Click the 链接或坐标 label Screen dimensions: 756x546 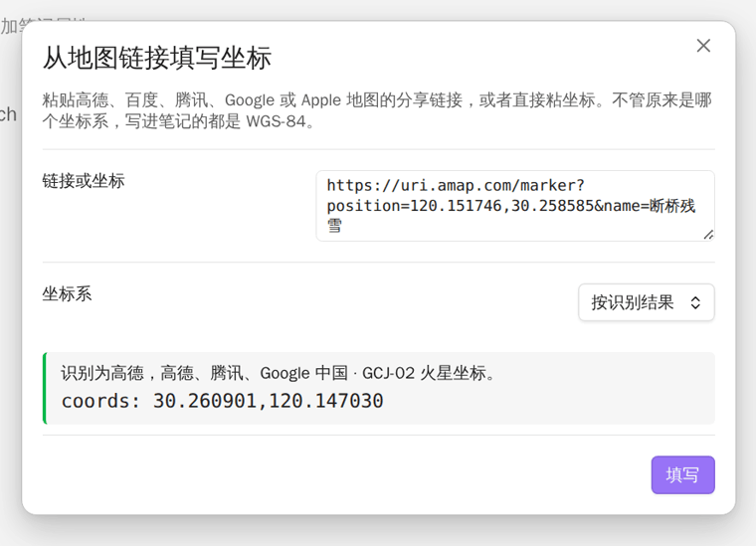click(x=84, y=181)
